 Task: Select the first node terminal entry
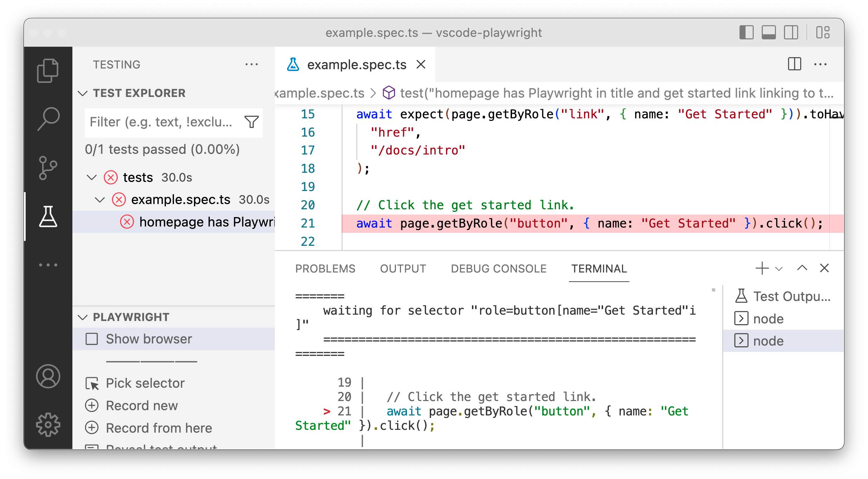point(783,319)
